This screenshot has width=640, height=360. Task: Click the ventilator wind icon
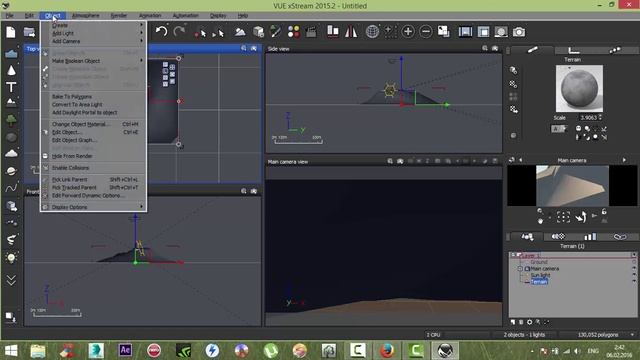point(11,239)
